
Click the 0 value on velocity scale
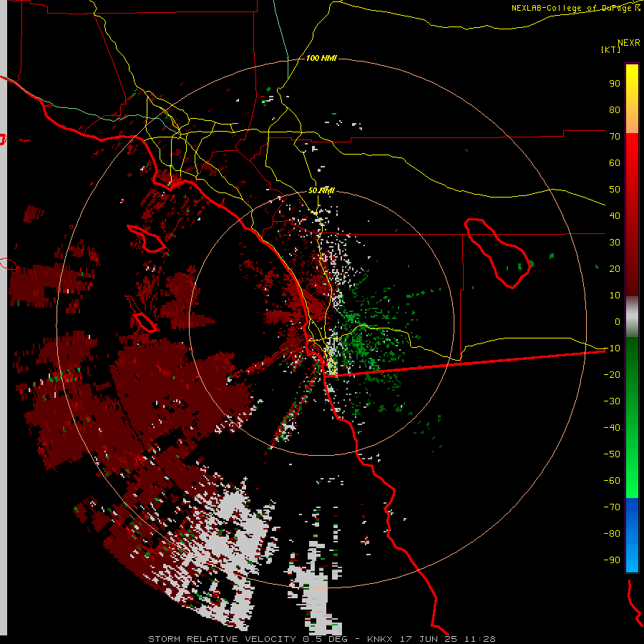coord(618,321)
